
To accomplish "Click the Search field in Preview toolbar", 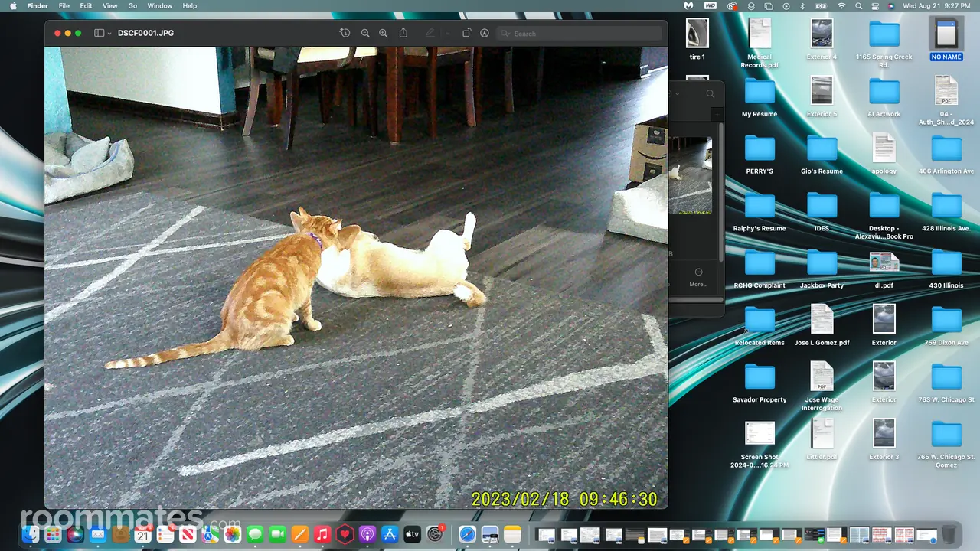I will [580, 34].
